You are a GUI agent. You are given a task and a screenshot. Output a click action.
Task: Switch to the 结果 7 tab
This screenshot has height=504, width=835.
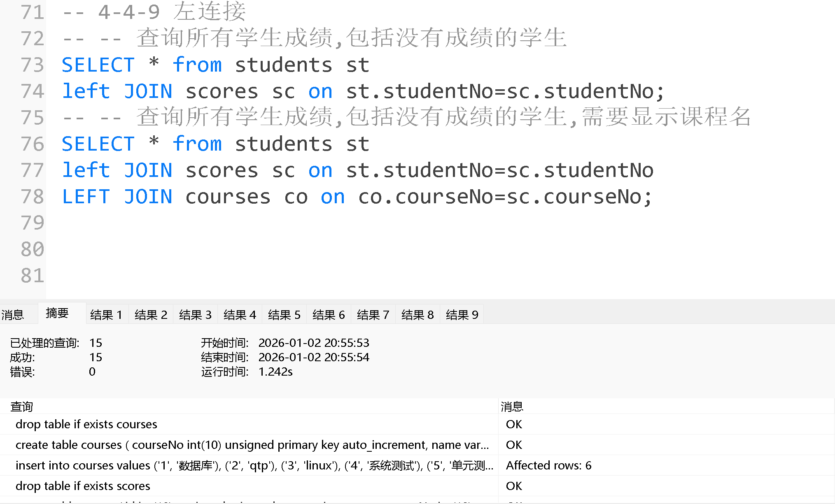coord(373,315)
